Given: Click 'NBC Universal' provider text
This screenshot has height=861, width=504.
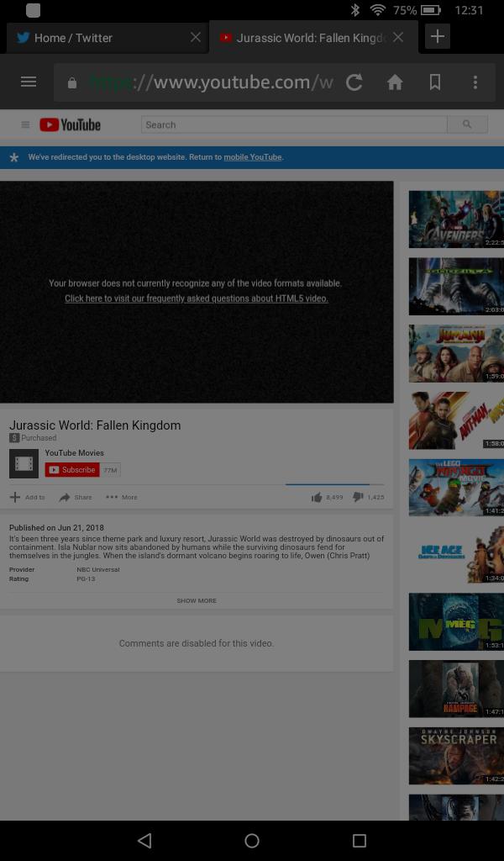Looking at the screenshot, I should 98,569.
